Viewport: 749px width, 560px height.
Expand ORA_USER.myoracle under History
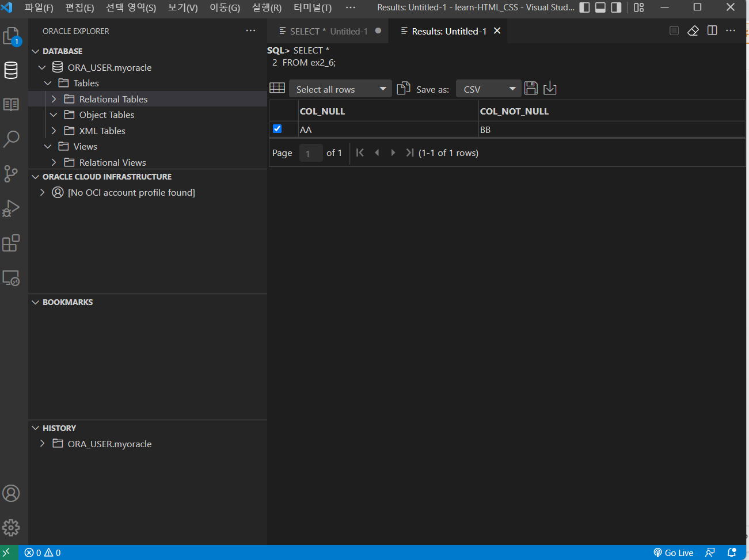point(42,444)
